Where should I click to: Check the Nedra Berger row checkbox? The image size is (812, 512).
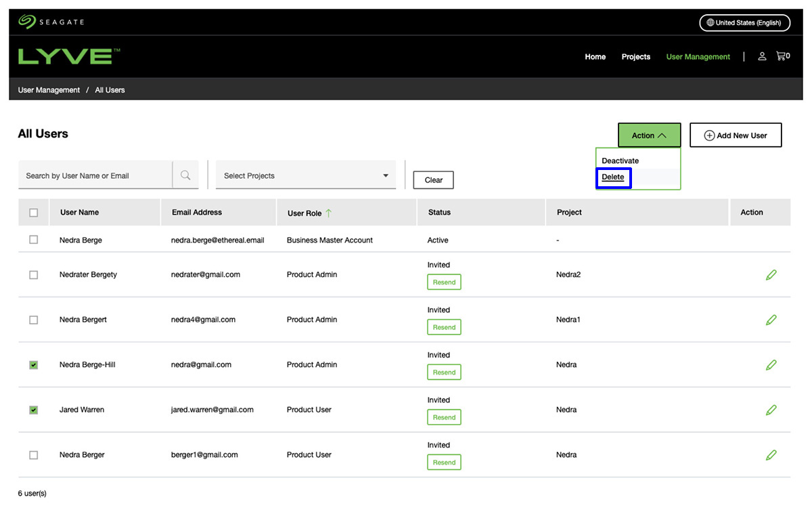(34, 455)
